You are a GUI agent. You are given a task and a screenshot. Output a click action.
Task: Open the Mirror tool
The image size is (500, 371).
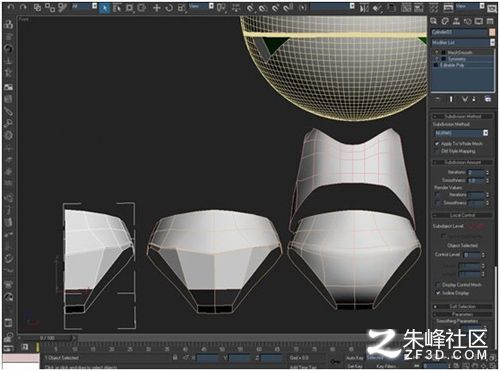pyautogui.click(x=364, y=8)
